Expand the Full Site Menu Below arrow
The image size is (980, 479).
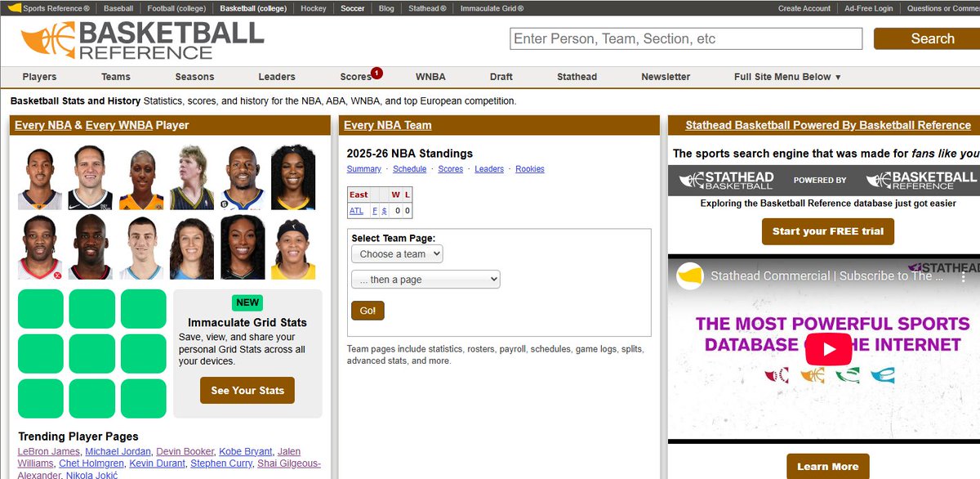pyautogui.click(x=838, y=77)
